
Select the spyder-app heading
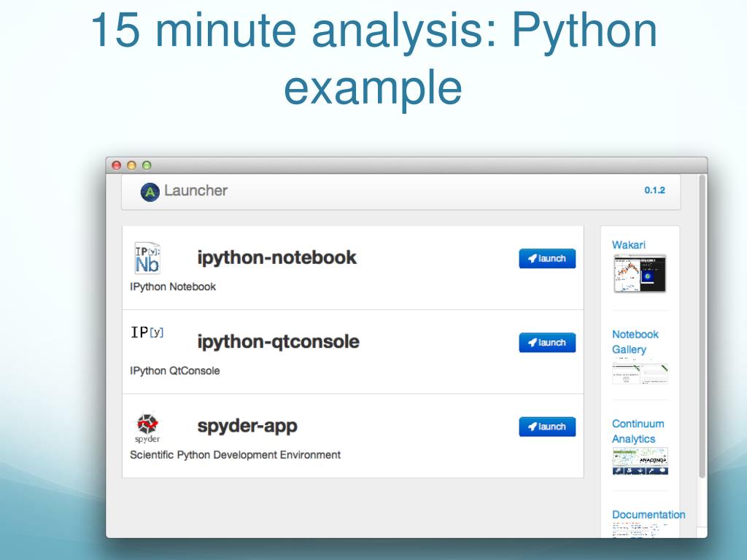(247, 426)
